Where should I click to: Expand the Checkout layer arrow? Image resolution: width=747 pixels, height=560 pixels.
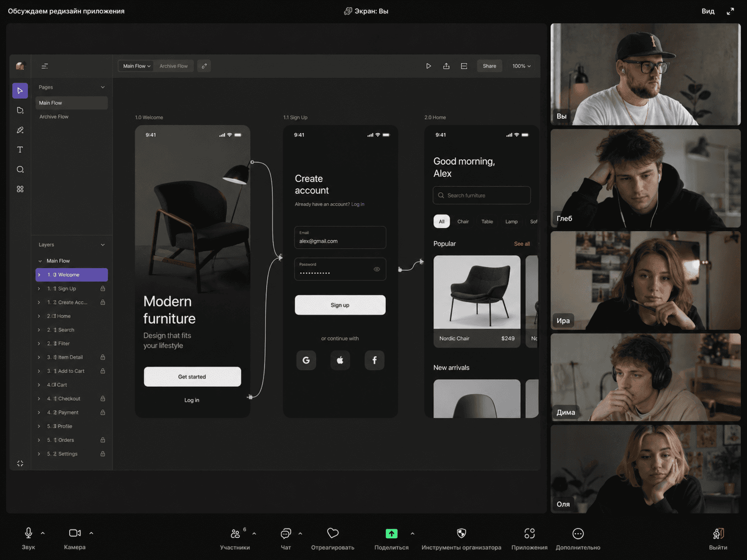click(39, 399)
